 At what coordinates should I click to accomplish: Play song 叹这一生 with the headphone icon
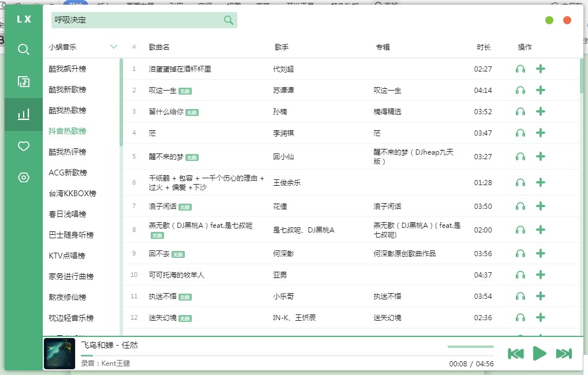[x=520, y=90]
